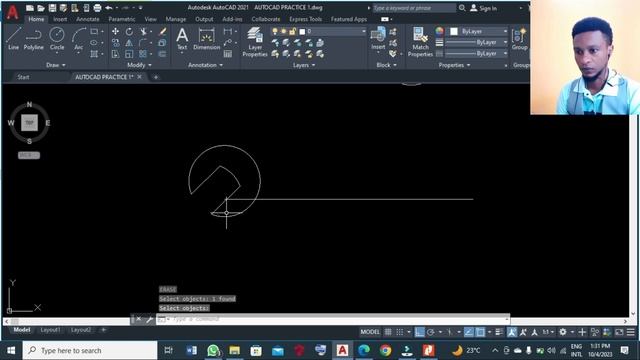
Task: Expand the Modify panel
Action: pyautogui.click(x=139, y=65)
